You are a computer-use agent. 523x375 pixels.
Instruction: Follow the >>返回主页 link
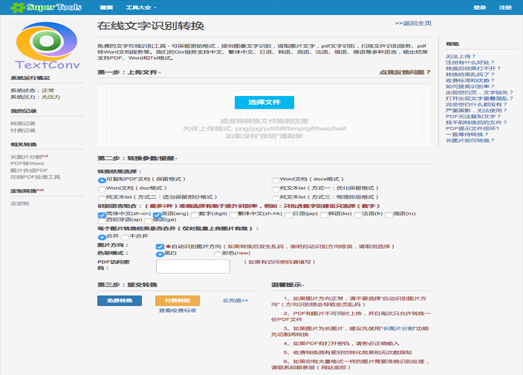click(x=413, y=23)
